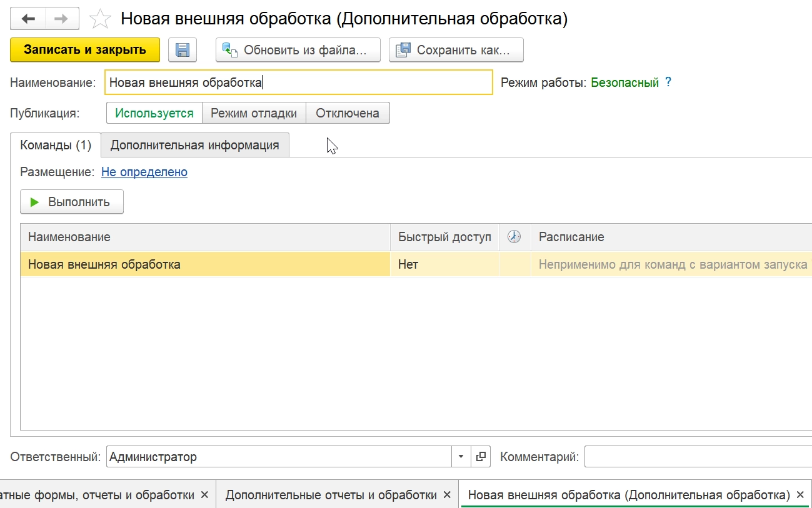The width and height of the screenshot is (812, 508).
Task: Set publication to Используется
Action: (x=154, y=113)
